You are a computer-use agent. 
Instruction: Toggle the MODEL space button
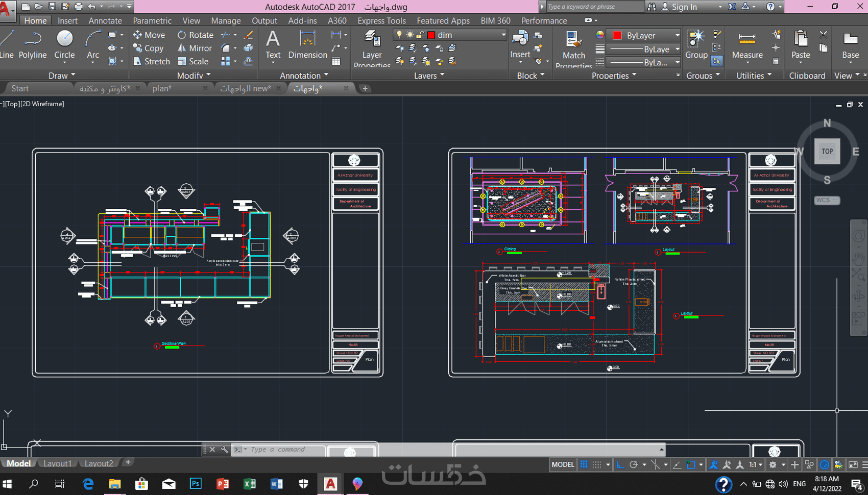563,464
